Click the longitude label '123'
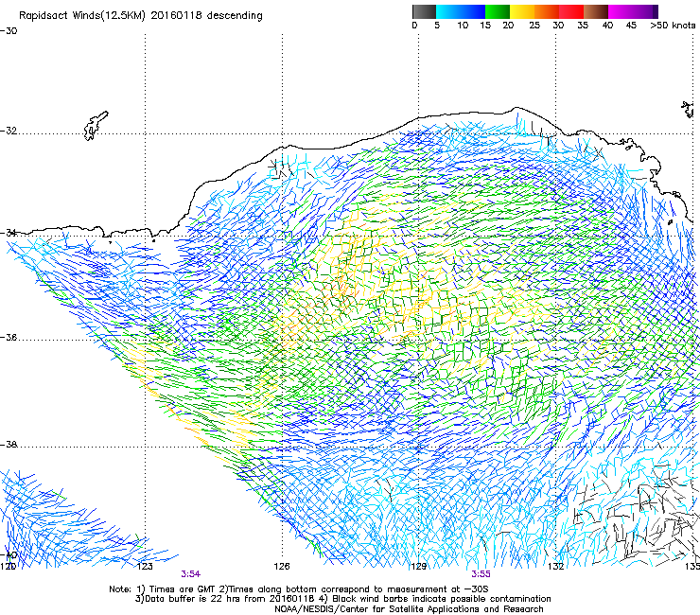Image resolution: width=700 pixels, height=615 pixels. coord(145,567)
